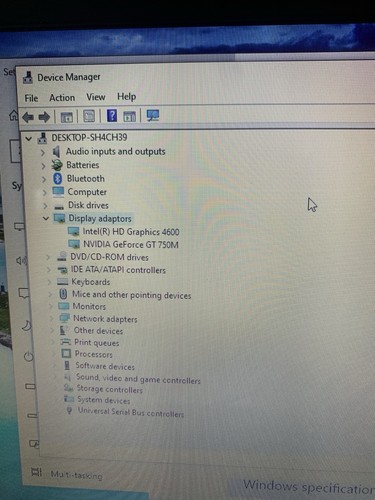This screenshot has width=375, height=500.
Task: Click the Properties toolbar icon
Action: tap(89, 116)
